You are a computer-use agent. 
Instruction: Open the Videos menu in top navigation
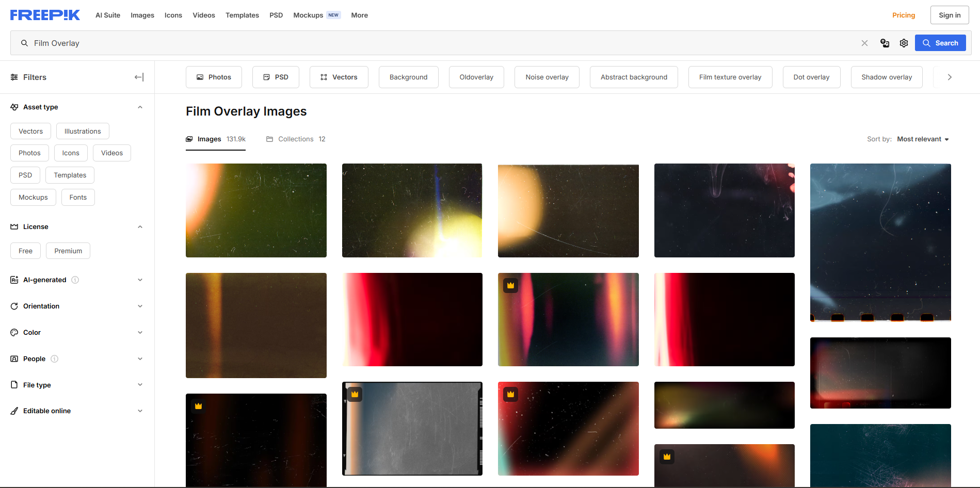pyautogui.click(x=204, y=15)
